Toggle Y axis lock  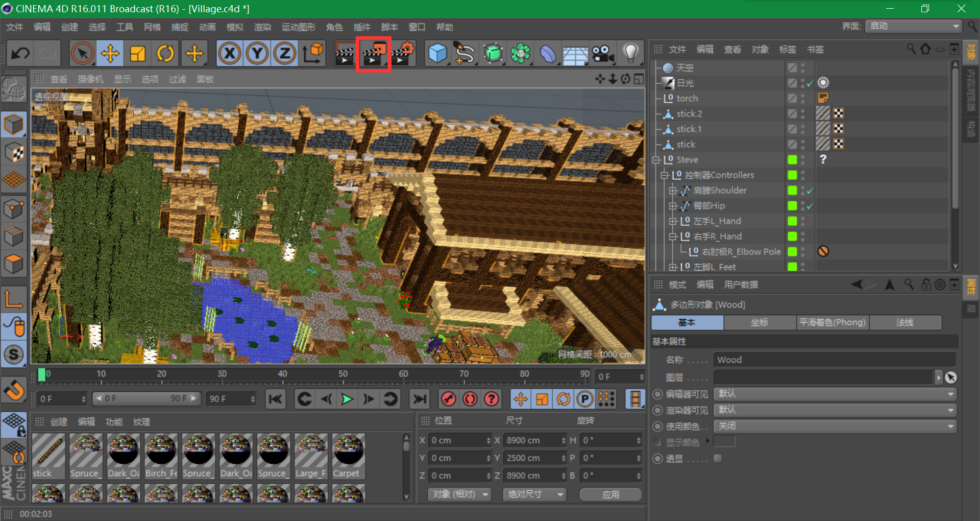(x=257, y=53)
